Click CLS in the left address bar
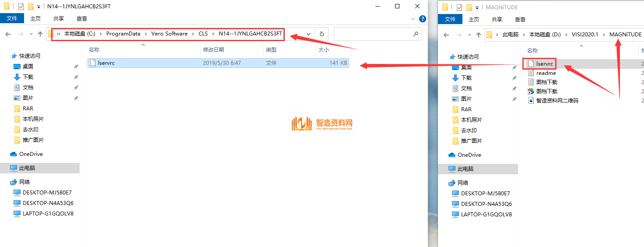 [x=203, y=34]
